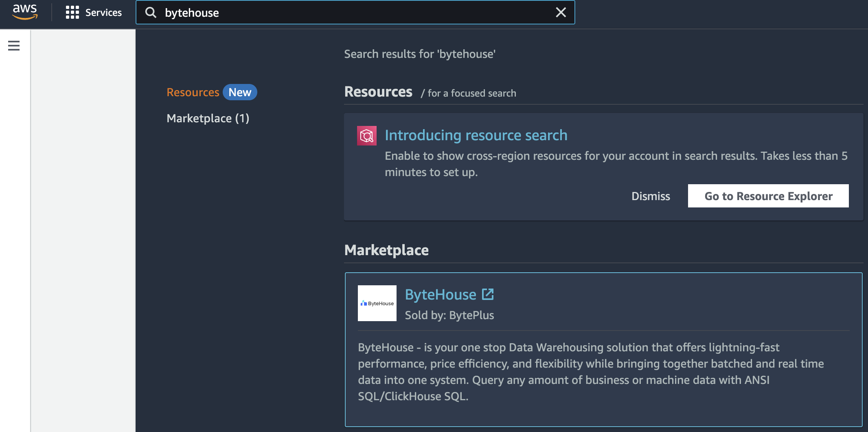Image resolution: width=868 pixels, height=432 pixels.
Task: Click the external link icon beside ByteHouse
Action: (488, 294)
